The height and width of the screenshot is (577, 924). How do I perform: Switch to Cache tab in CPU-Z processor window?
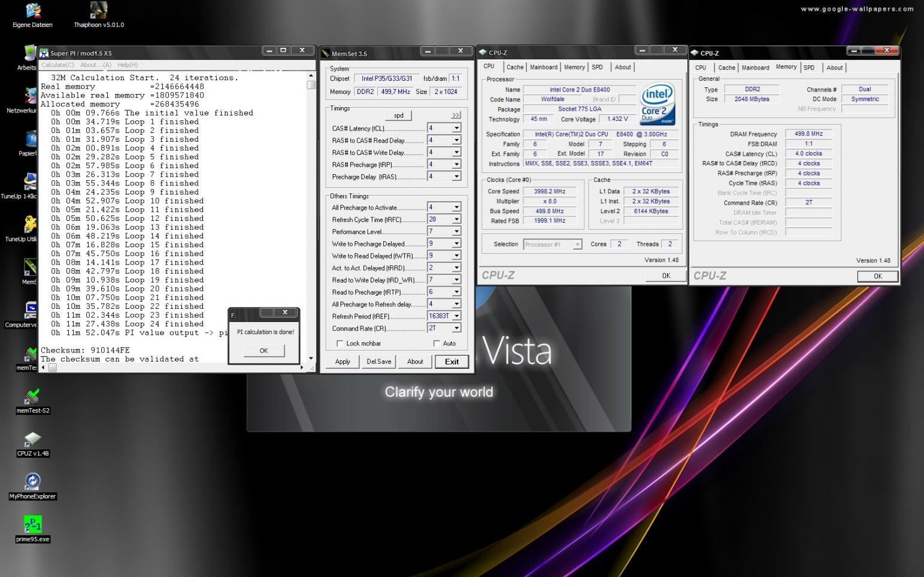tap(514, 67)
